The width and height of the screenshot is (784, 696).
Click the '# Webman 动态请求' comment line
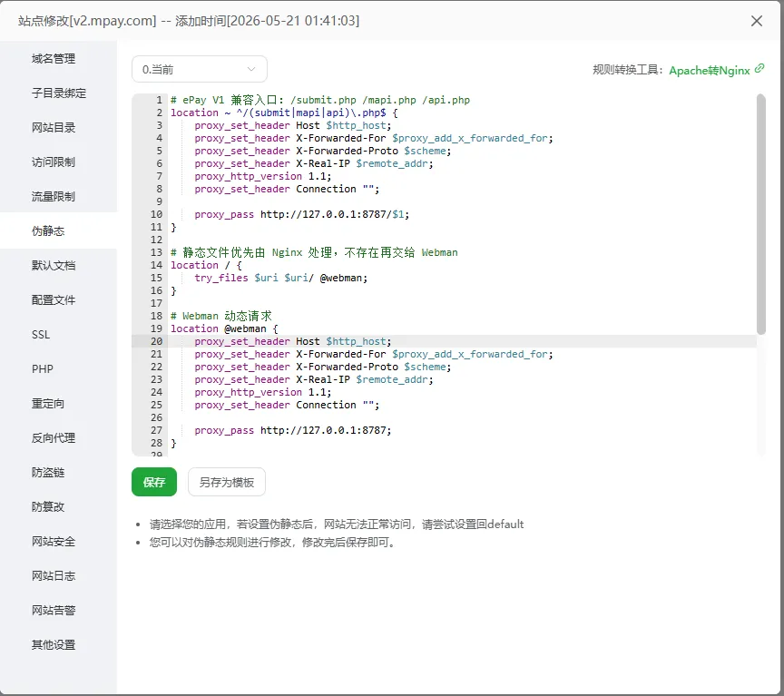pyautogui.click(x=221, y=316)
